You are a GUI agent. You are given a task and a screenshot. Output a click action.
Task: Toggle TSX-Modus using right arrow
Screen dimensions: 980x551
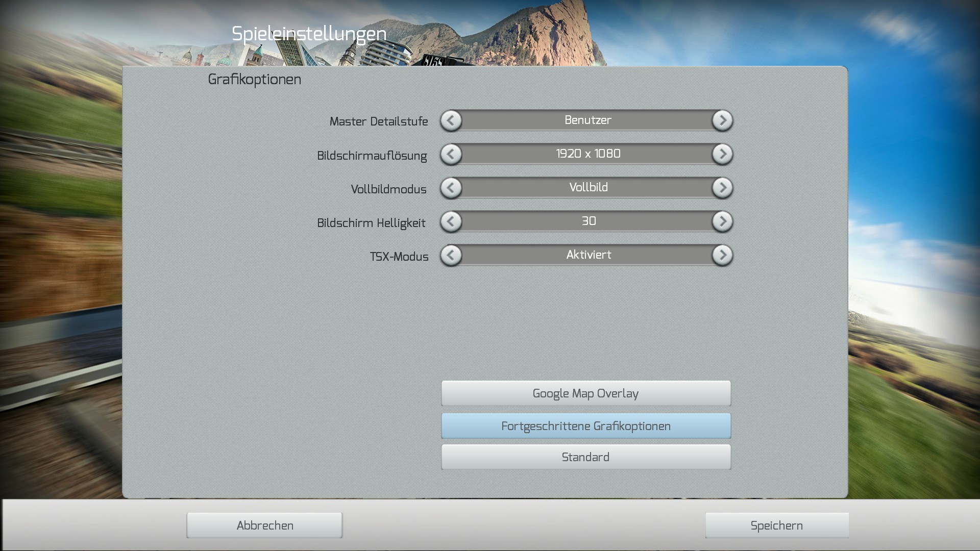(x=722, y=256)
